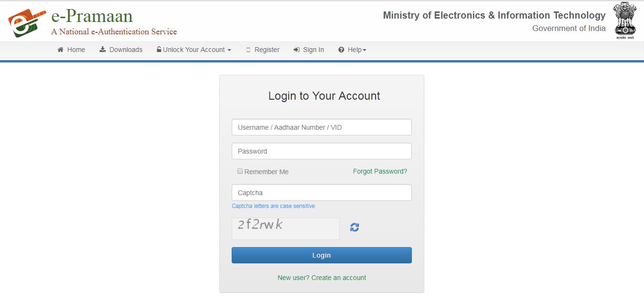Follow the Forgot Password link
644x301 pixels.
click(x=380, y=171)
